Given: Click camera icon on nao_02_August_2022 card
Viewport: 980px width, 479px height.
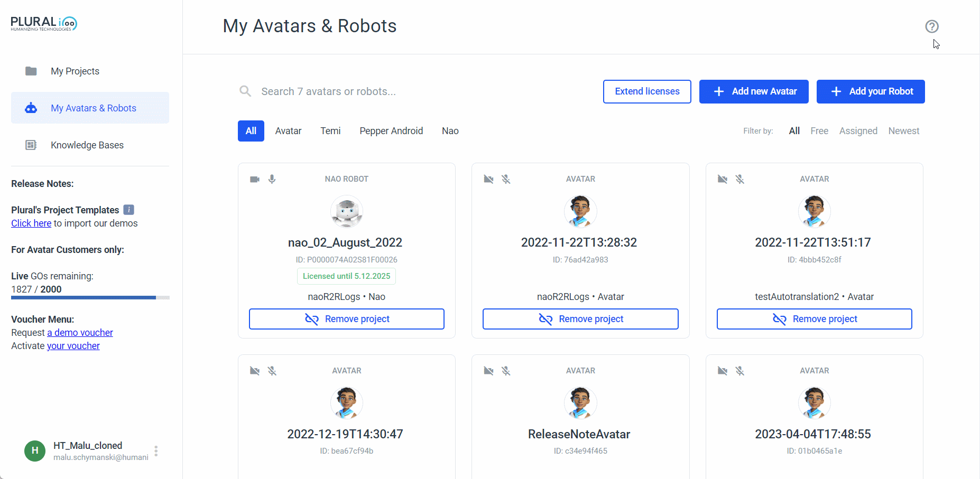Looking at the screenshot, I should click(x=255, y=179).
